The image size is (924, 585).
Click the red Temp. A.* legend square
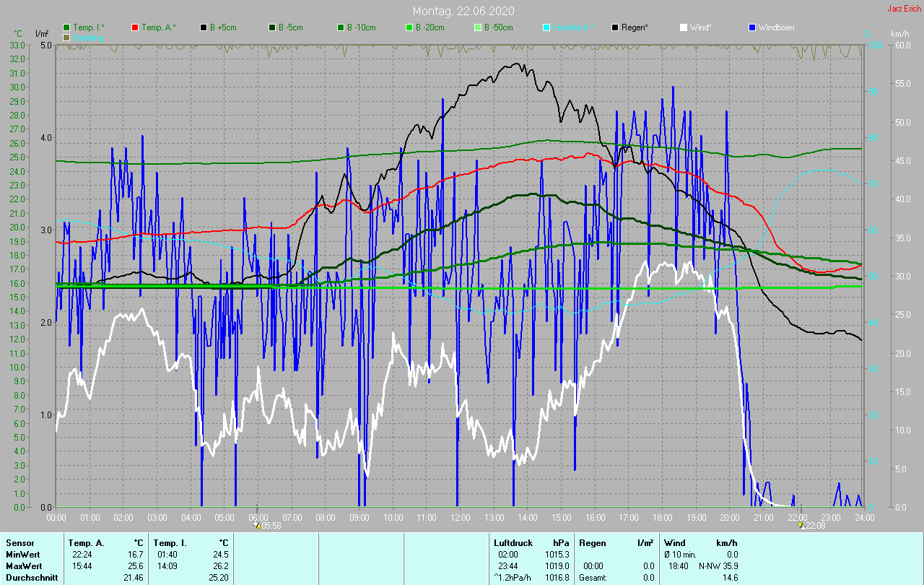[x=135, y=27]
